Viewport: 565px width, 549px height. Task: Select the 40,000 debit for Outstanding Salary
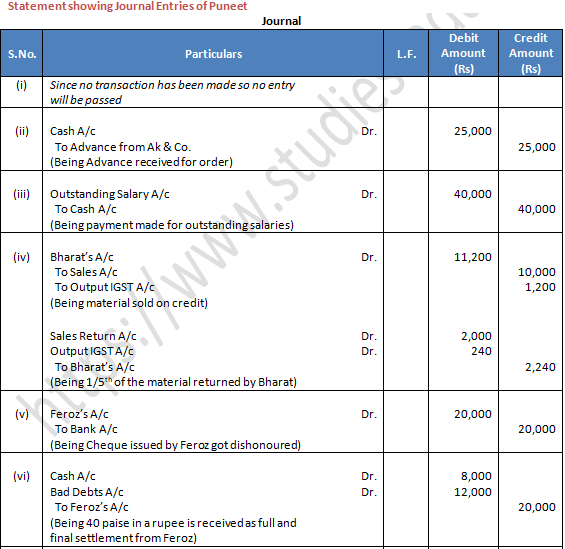(472, 194)
